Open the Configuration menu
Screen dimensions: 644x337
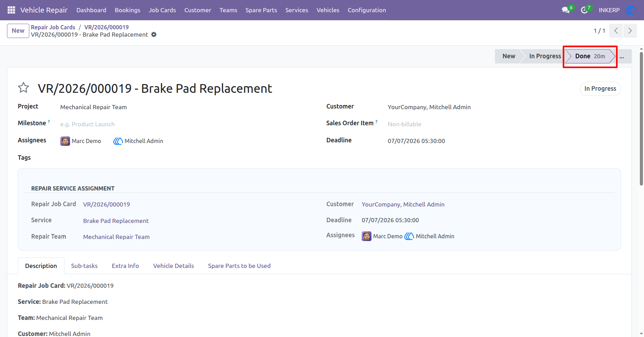pyautogui.click(x=367, y=10)
